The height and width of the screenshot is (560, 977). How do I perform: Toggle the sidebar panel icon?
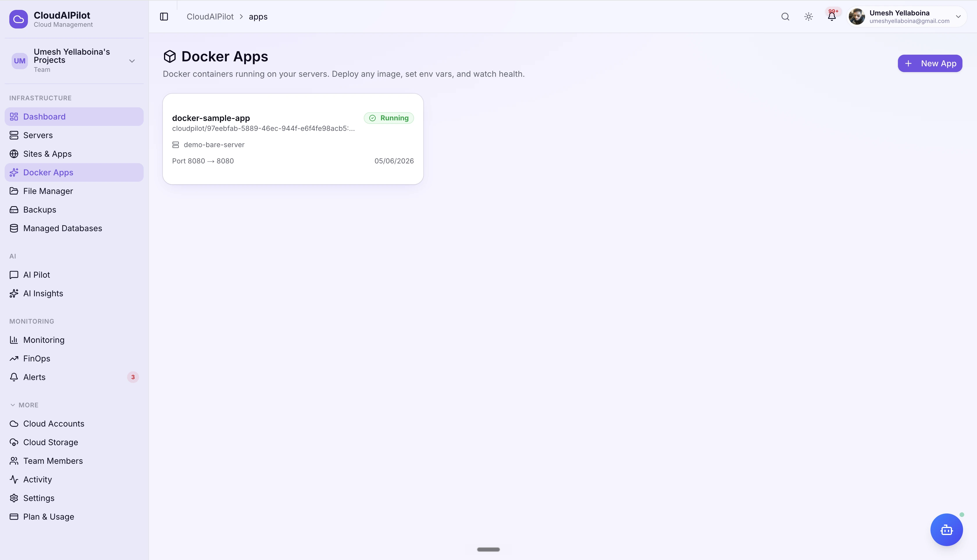point(164,17)
